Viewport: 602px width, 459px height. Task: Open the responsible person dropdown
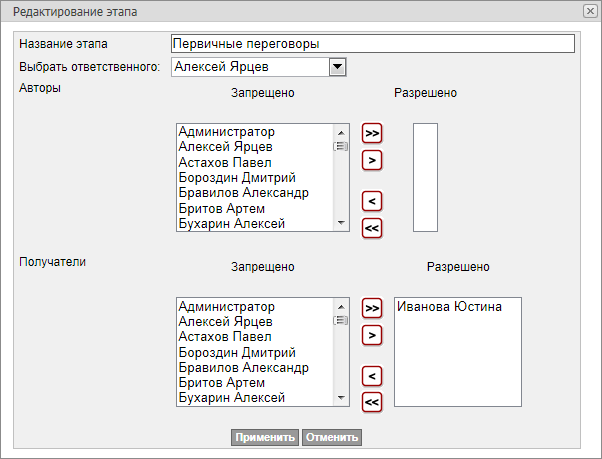coord(337,67)
